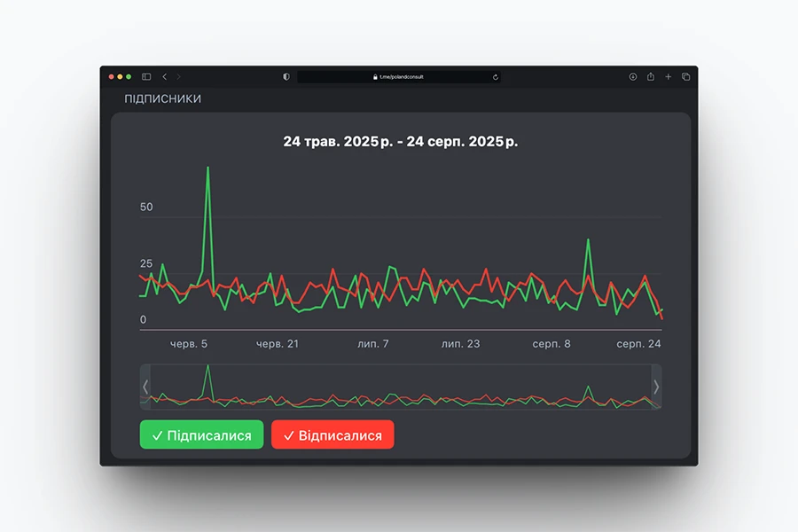Click the ПІДПИСНИКИ section heading
Image resolution: width=798 pixels, height=532 pixels.
[162, 99]
